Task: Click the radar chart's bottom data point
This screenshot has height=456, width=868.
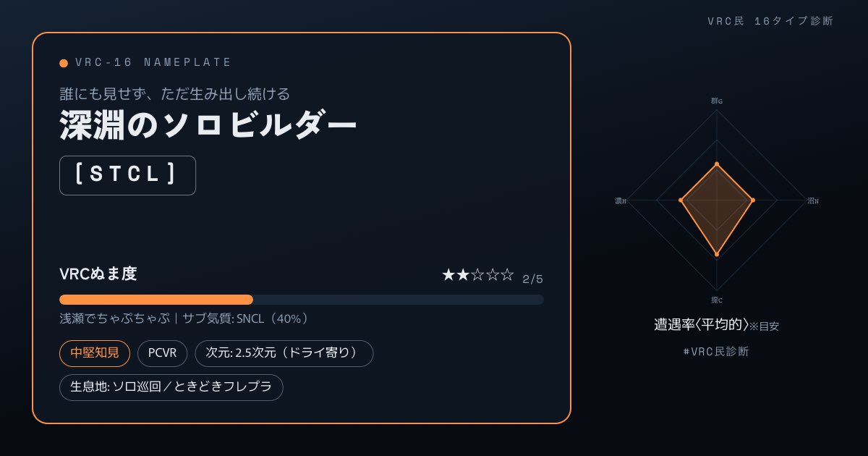Action: [x=717, y=254]
